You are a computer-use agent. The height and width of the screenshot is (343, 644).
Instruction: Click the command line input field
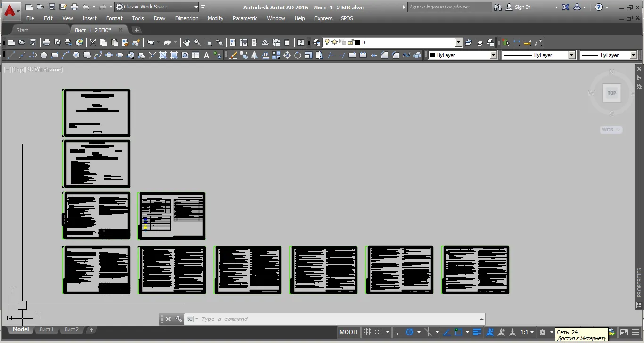337,319
